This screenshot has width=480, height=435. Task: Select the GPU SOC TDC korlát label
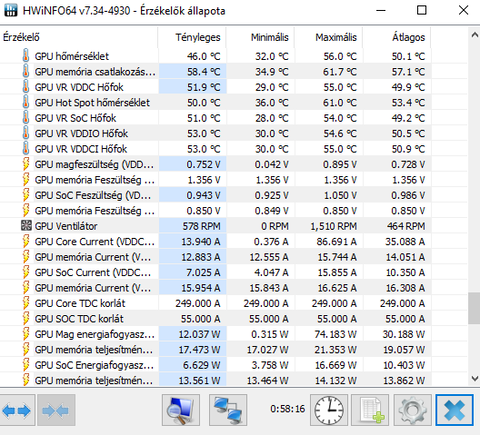pyautogui.click(x=79, y=319)
